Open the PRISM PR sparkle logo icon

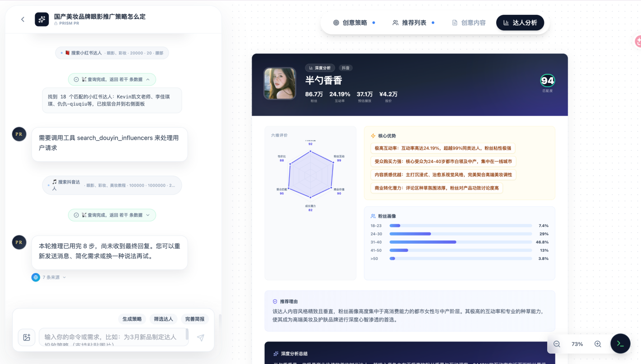tap(42, 19)
